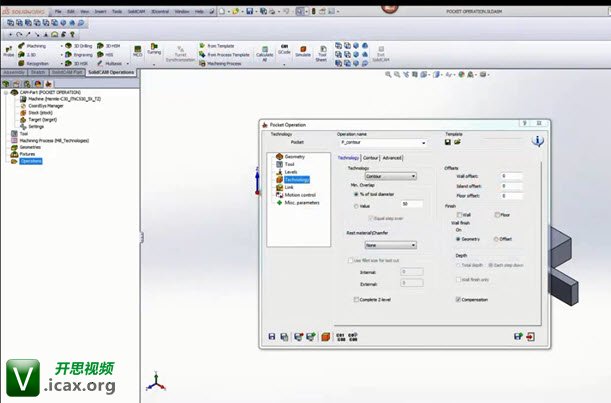Click From Process Template ribbon entry
The height and width of the screenshot is (403, 611).
coord(224,55)
